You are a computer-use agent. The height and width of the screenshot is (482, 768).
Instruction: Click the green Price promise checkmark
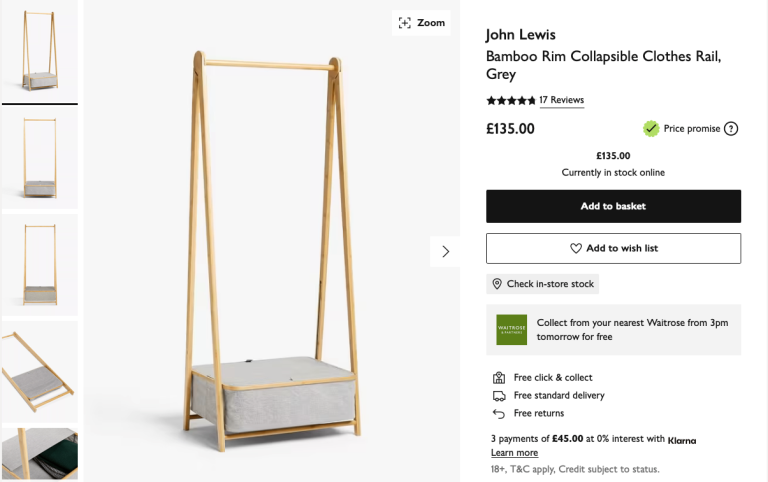pyautogui.click(x=651, y=128)
